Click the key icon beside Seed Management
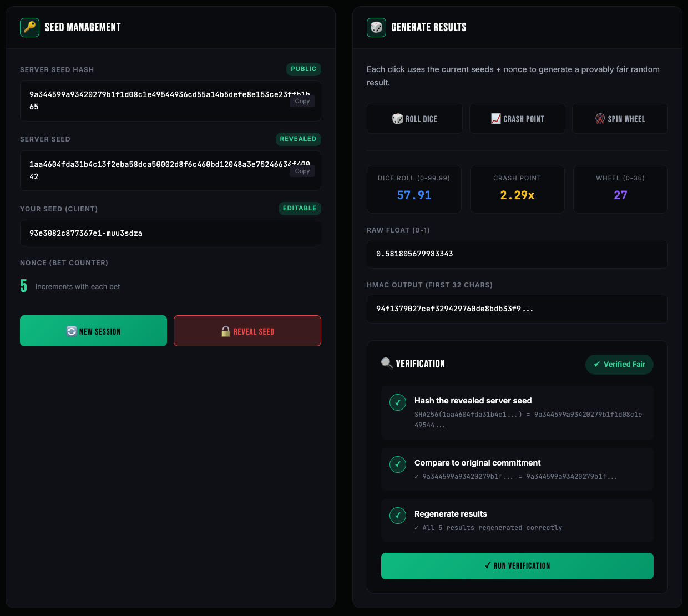This screenshot has height=616, width=688. [29, 27]
